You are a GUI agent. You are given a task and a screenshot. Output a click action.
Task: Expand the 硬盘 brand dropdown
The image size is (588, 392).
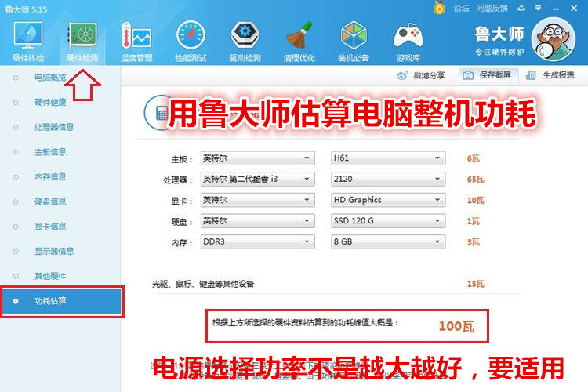[x=258, y=221]
